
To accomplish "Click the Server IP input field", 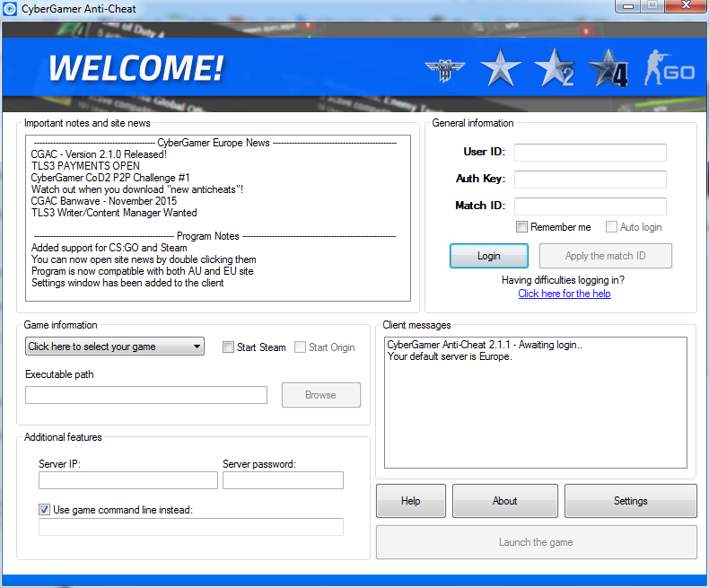I will tap(128, 480).
